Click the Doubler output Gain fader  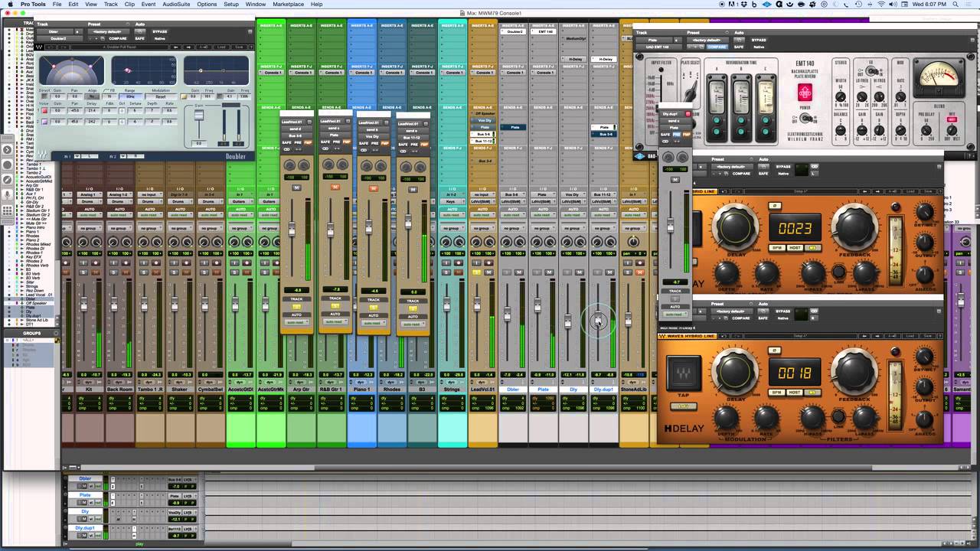[199, 115]
